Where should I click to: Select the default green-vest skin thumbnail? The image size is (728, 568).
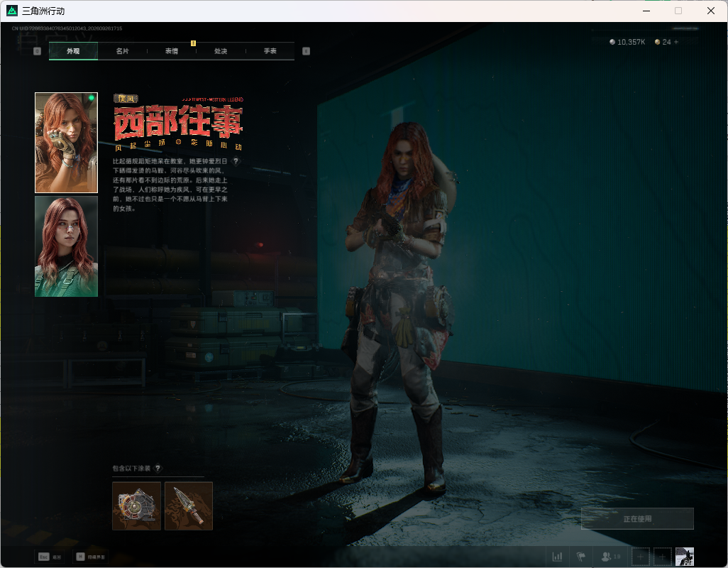tap(67, 246)
